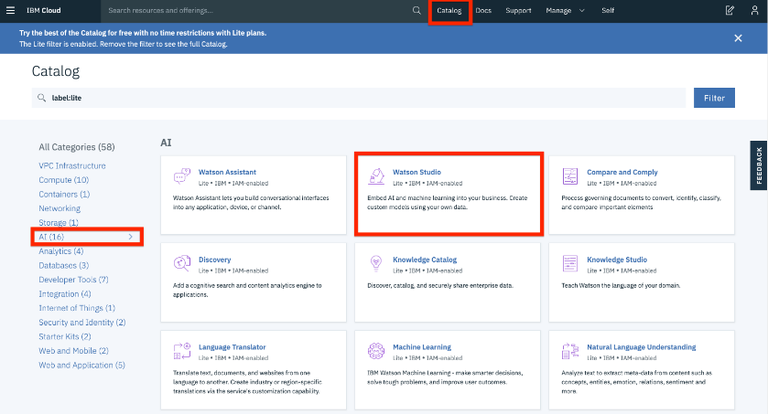This screenshot has width=768, height=414.
Task: Open the user profile icon
Action: pyautogui.click(x=754, y=10)
